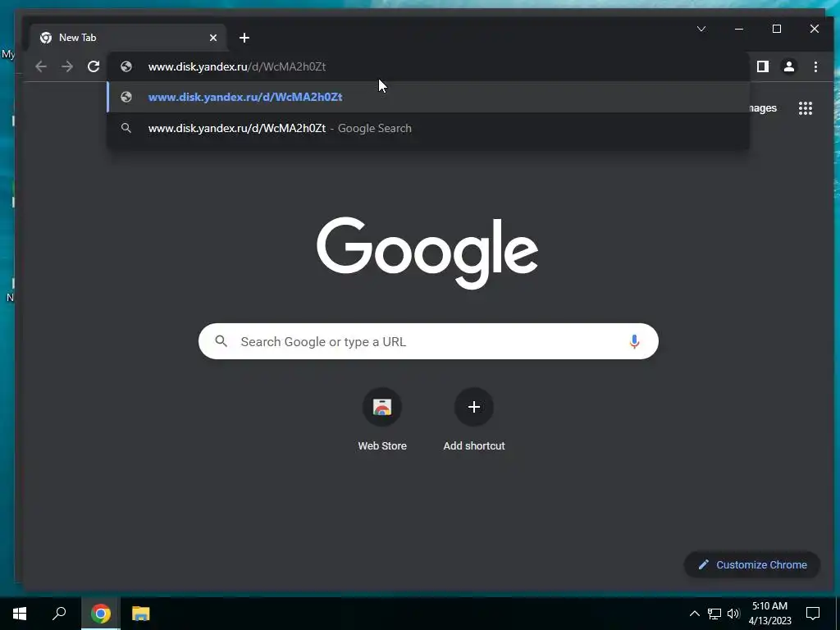Viewport: 840px width, 630px height.
Task: Open a new tab with plus button
Action: coord(244,38)
